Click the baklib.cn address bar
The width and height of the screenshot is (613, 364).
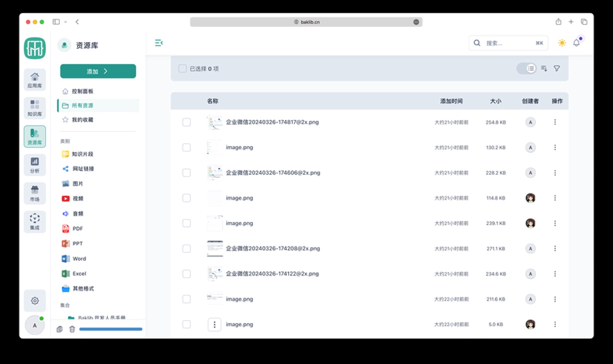[306, 22]
